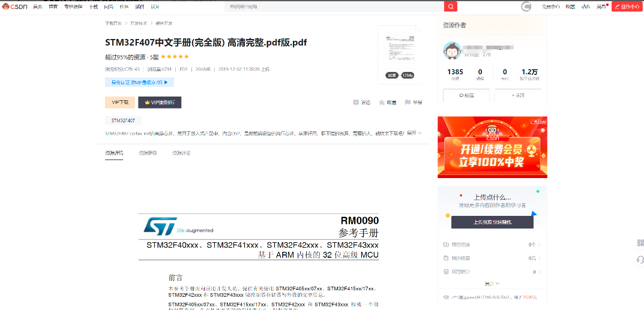This screenshot has width=644, height=310.
Task: Click 上传资源 快速赚钱 button
Action: (x=492, y=222)
